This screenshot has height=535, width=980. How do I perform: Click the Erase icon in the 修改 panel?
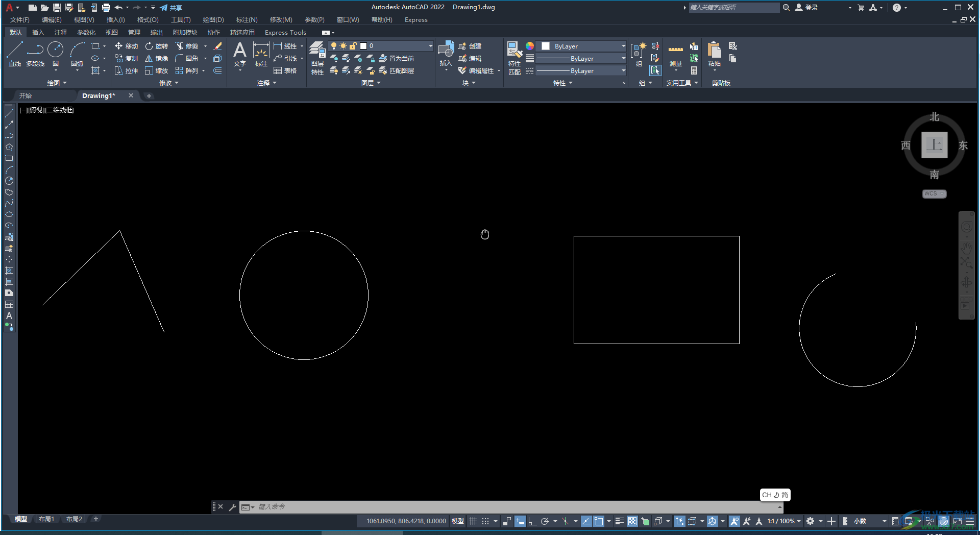click(218, 46)
